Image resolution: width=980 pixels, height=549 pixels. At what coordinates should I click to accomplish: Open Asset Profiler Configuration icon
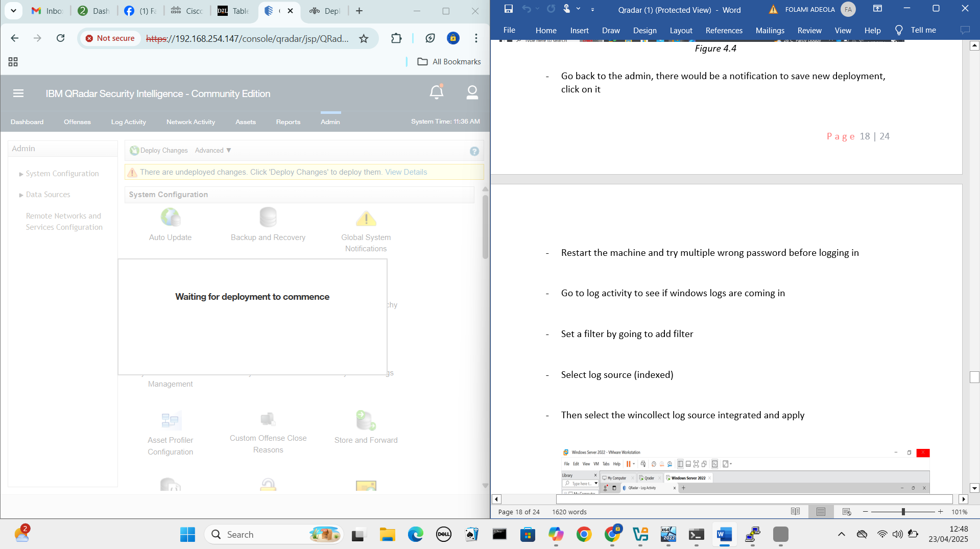[171, 420]
